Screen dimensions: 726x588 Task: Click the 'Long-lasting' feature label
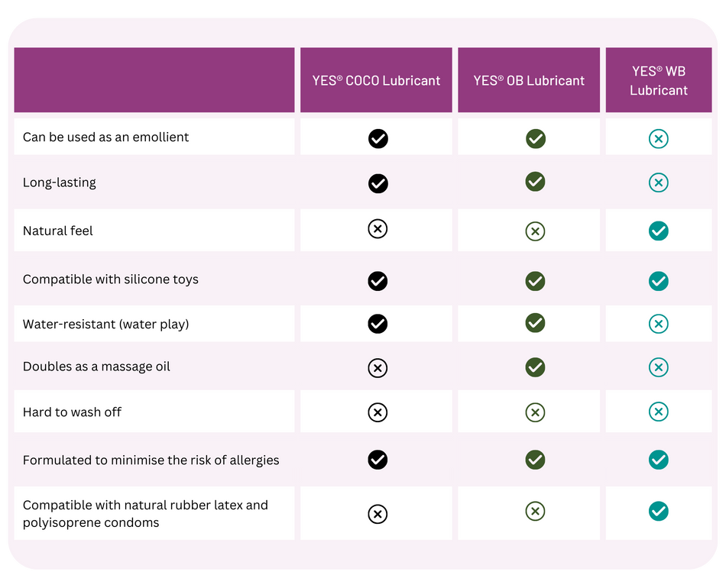pos(60,183)
